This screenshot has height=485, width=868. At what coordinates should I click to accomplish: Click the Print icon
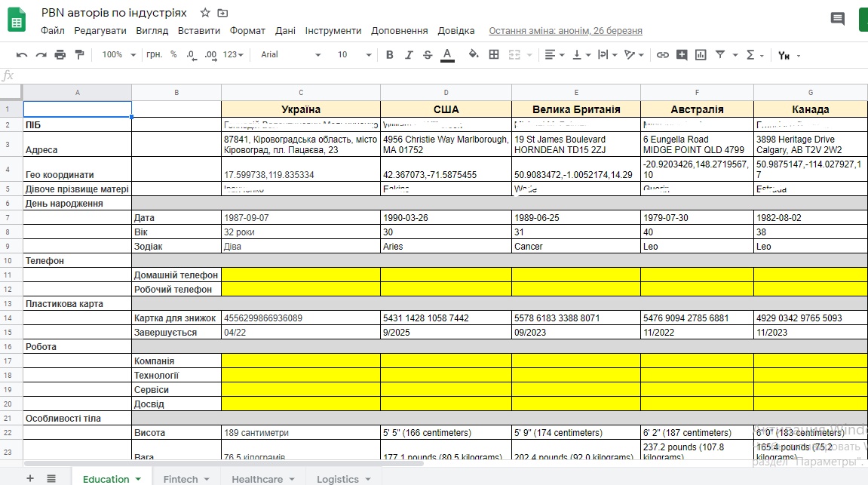(60, 55)
